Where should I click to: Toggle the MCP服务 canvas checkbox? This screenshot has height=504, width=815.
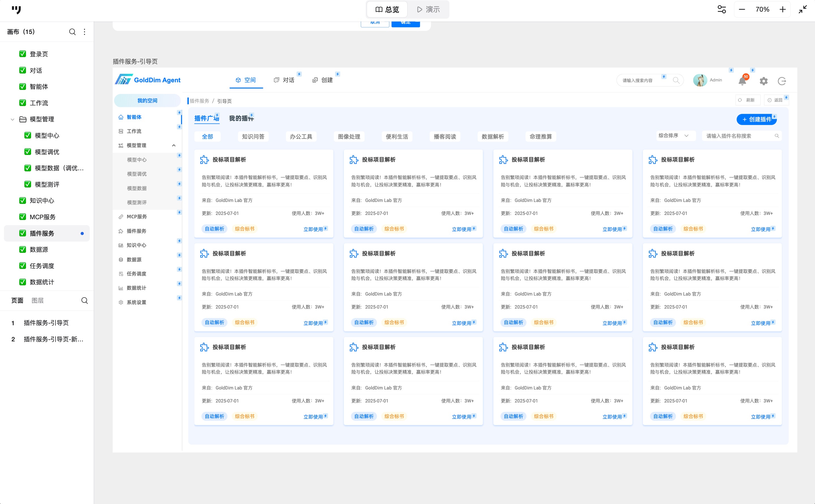[23, 217]
